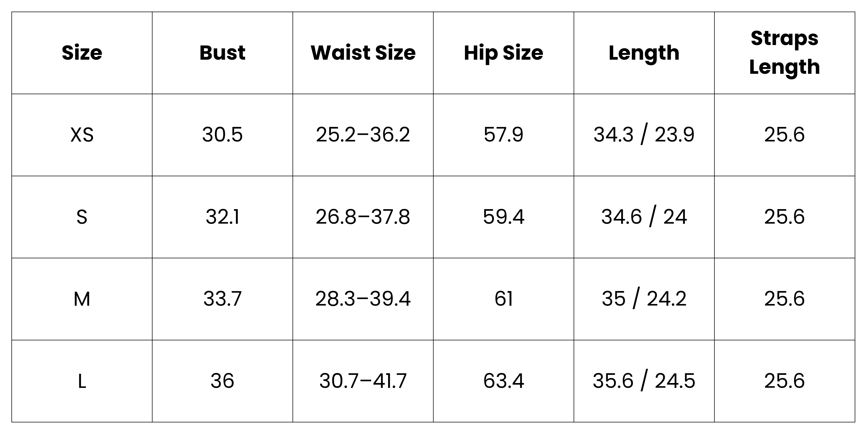Click the Bust column header
Viewport: 868px width, 434px height.
[x=222, y=53]
